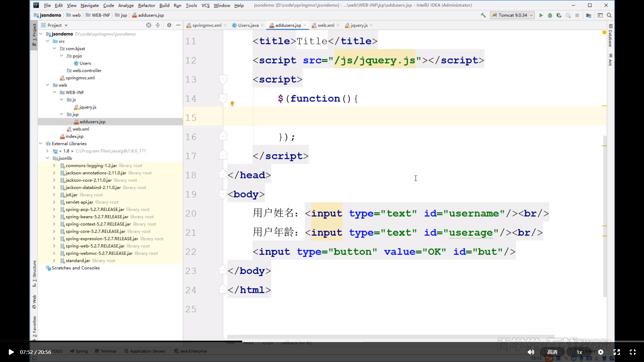Collapse the jsondemo project root
Image resolution: width=644 pixels, height=362 pixels.
point(41,34)
